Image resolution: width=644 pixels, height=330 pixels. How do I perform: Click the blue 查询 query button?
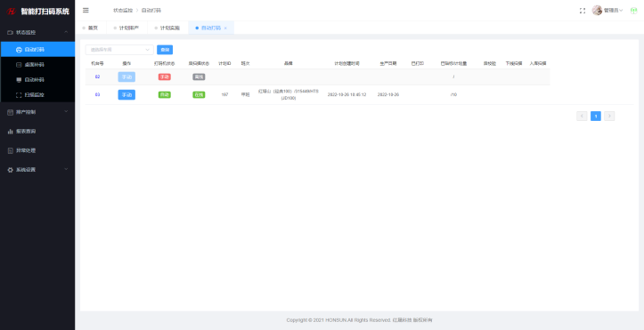(x=165, y=50)
